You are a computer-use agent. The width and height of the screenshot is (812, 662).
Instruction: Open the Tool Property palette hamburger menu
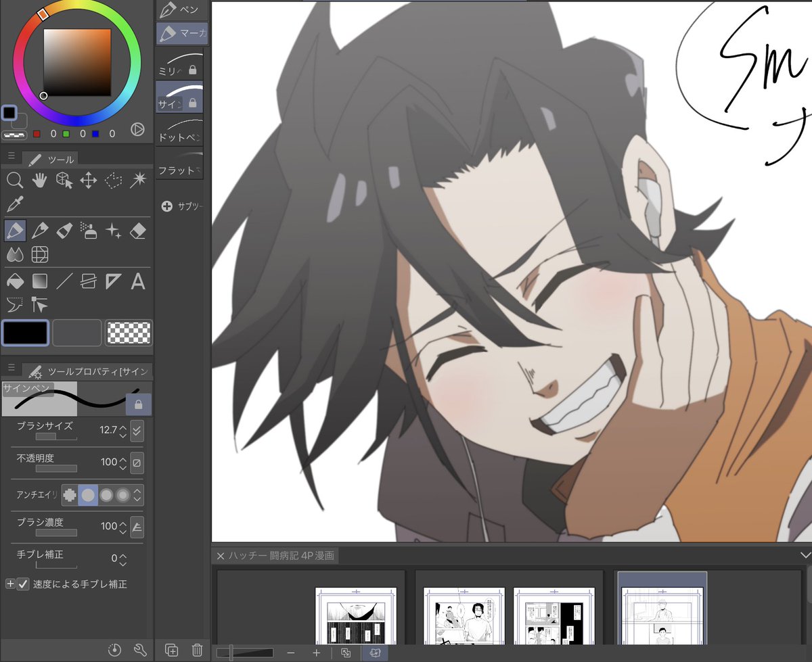(12, 369)
